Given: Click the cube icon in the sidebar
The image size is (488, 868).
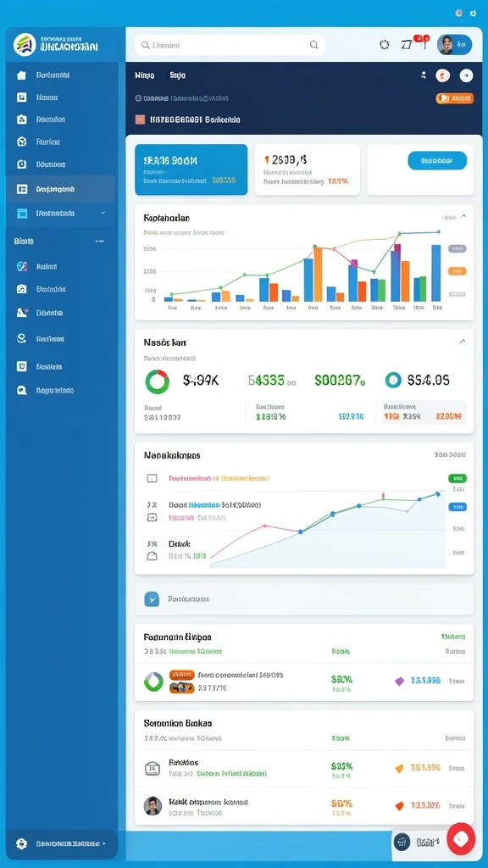Looking at the screenshot, I should pyautogui.click(x=21, y=142).
